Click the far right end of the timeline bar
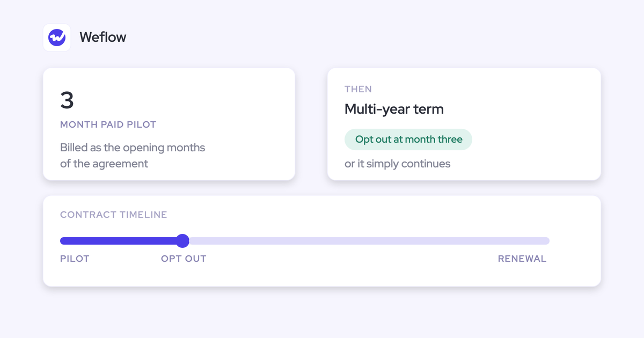The height and width of the screenshot is (338, 644). (x=546, y=241)
